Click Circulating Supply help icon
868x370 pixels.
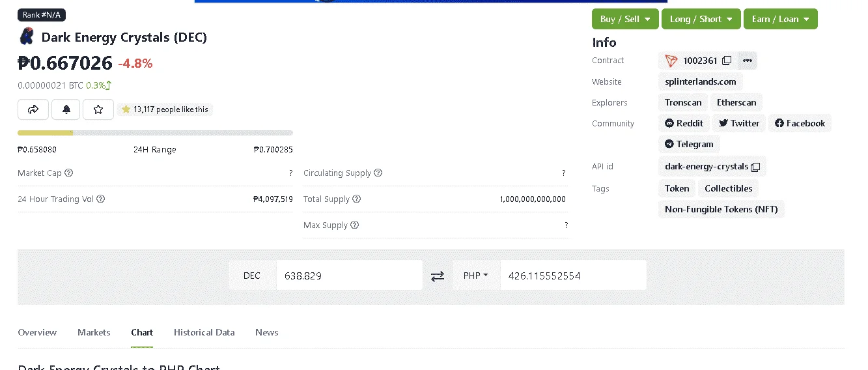point(378,173)
